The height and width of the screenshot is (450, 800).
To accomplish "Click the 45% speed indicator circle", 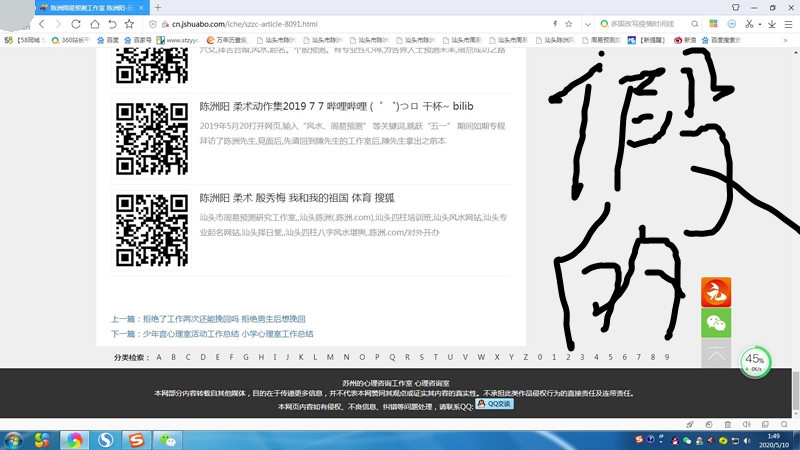I will coord(755,361).
